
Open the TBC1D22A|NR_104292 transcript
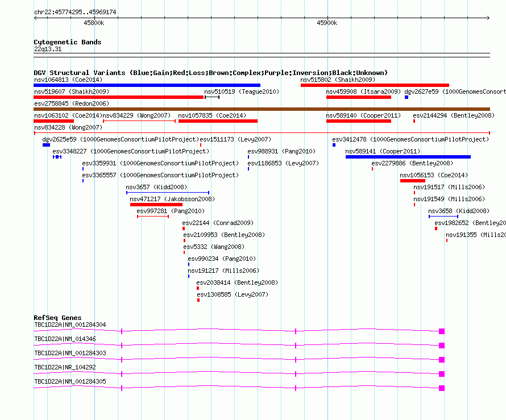coord(239,374)
